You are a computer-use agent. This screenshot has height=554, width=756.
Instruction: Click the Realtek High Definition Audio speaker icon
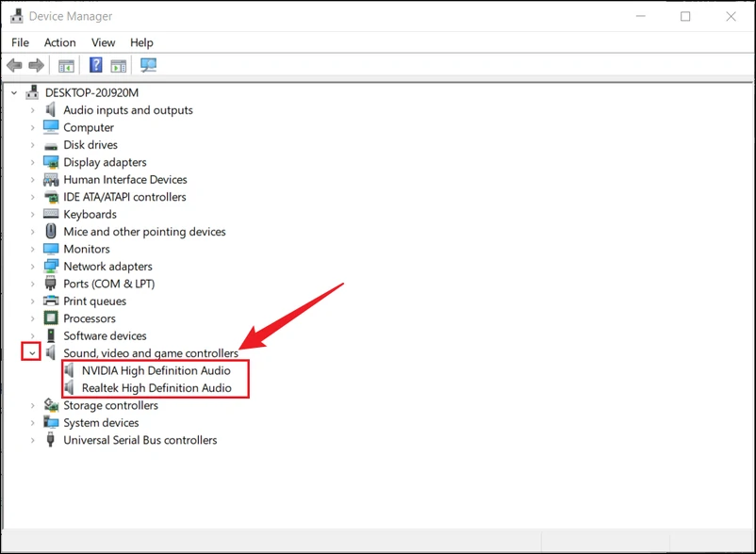[70, 387]
